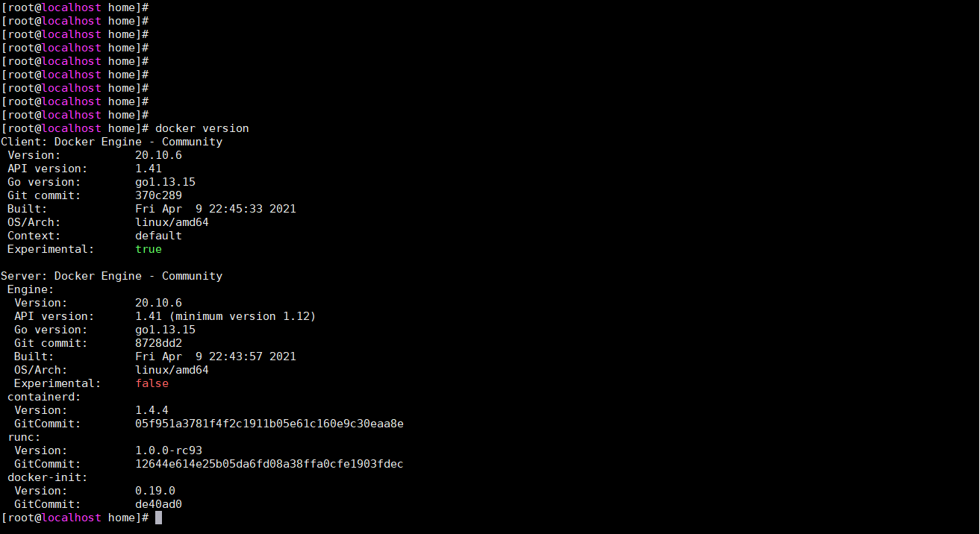The image size is (980, 534).
Task: Click the Server Git commit 8728dd2
Action: coord(158,343)
